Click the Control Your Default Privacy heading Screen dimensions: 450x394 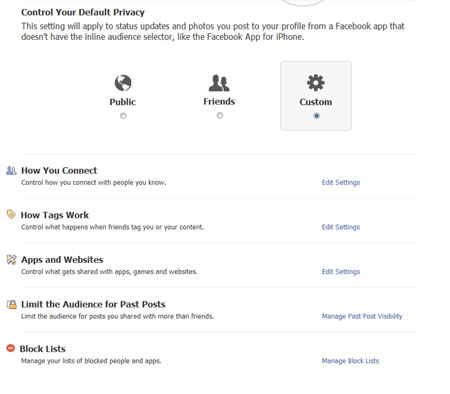[x=83, y=12]
